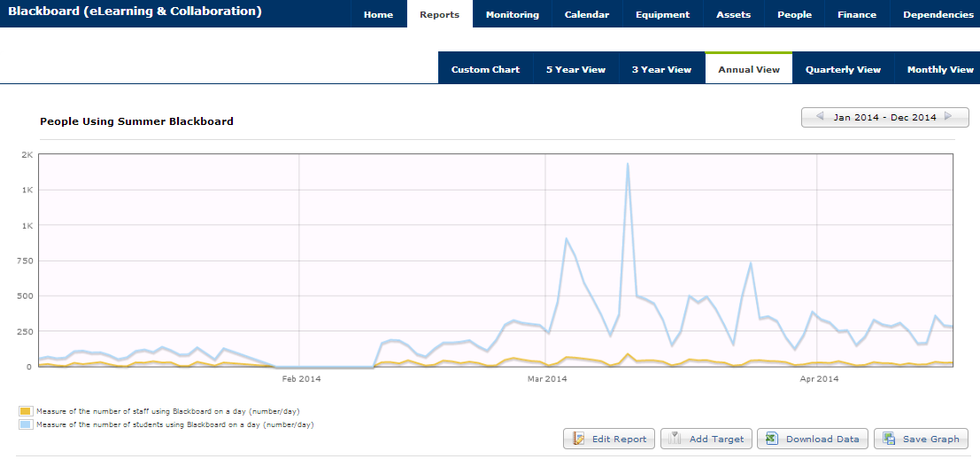
Task: Switch to the People tab
Action: [794, 14]
